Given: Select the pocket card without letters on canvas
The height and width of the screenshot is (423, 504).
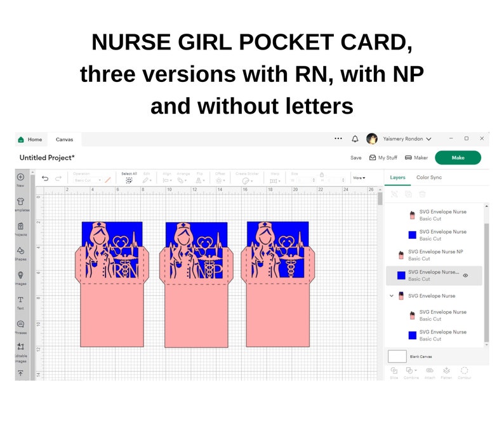Looking at the screenshot, I should point(278,284).
